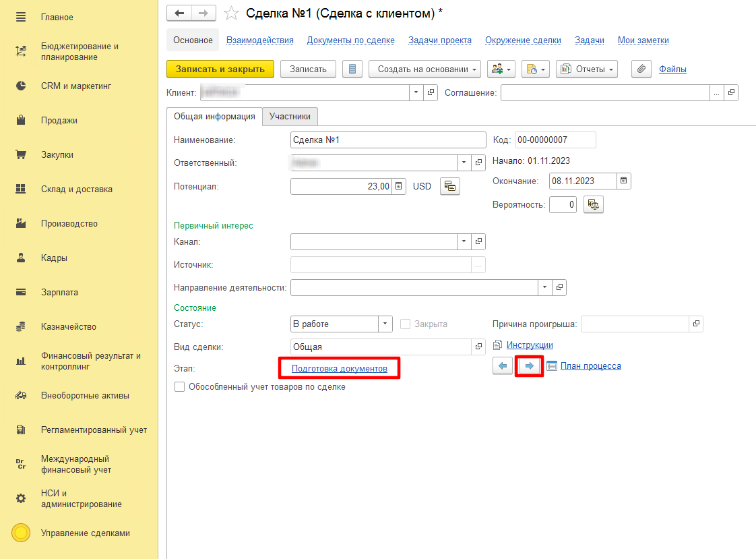Expand the Отчеты dropdown menu
The height and width of the screenshot is (559, 756).
586,69
